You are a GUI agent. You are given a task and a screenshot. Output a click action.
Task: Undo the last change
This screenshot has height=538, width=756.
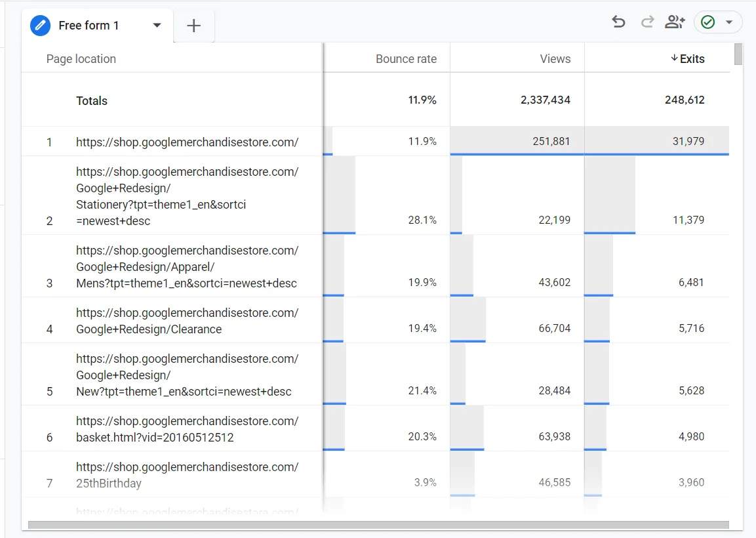click(618, 22)
